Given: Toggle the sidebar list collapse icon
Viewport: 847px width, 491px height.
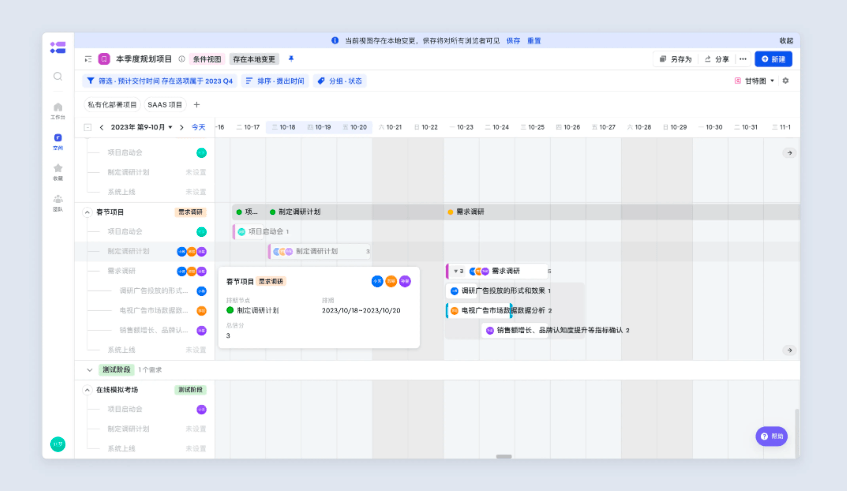Looking at the screenshot, I should click(88, 59).
